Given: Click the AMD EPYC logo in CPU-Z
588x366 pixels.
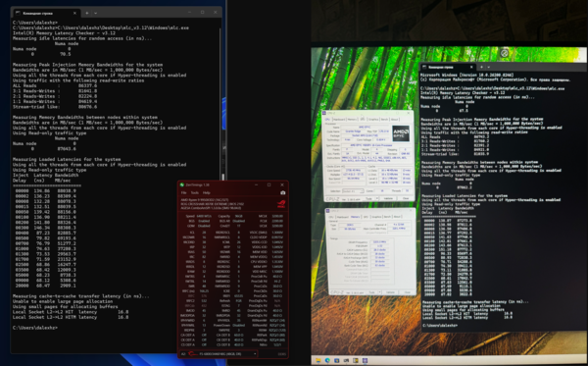Looking at the screenshot, I should click(x=401, y=133).
